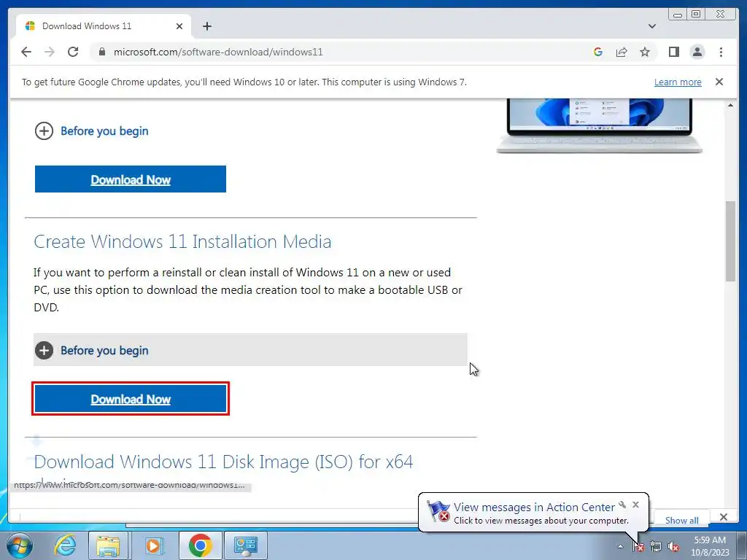Open the 5:59 AM clock and date
This screenshot has height=560, width=747.
click(710, 546)
